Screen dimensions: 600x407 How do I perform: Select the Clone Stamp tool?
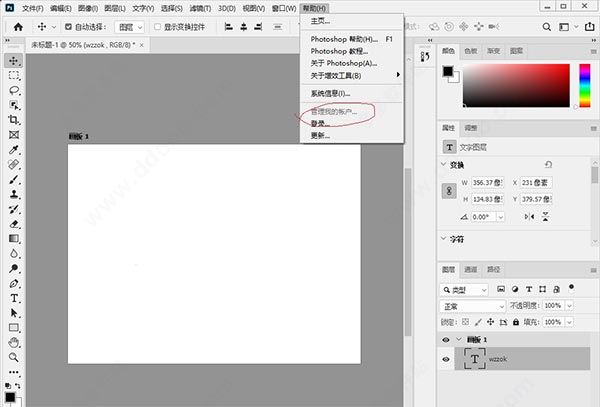tap(14, 194)
